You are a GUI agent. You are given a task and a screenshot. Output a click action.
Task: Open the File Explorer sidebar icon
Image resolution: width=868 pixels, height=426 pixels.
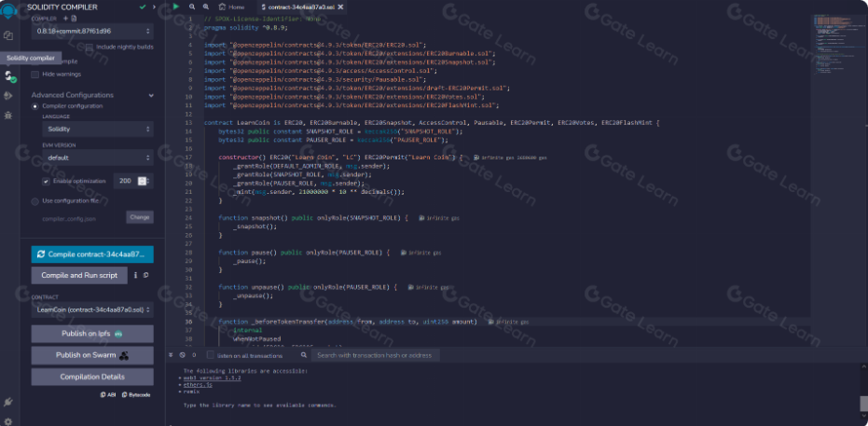point(8,35)
